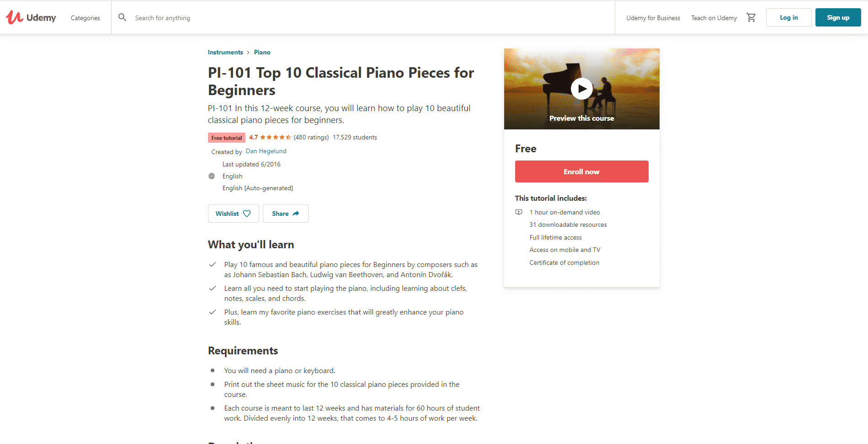Viewport: 868px width, 444px height.
Task: Open the Instruments breadcrumb link
Action: point(225,52)
